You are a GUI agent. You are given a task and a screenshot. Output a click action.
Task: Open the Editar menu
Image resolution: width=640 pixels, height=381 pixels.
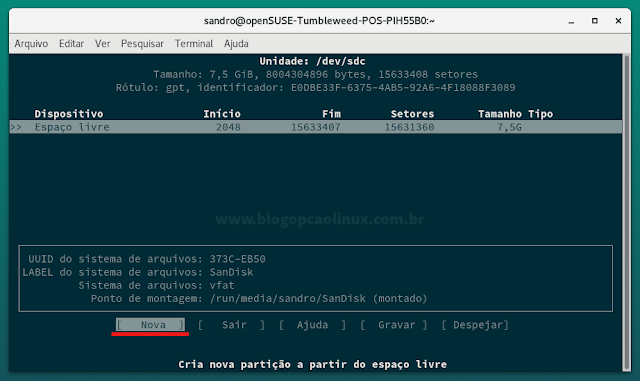tap(71, 44)
